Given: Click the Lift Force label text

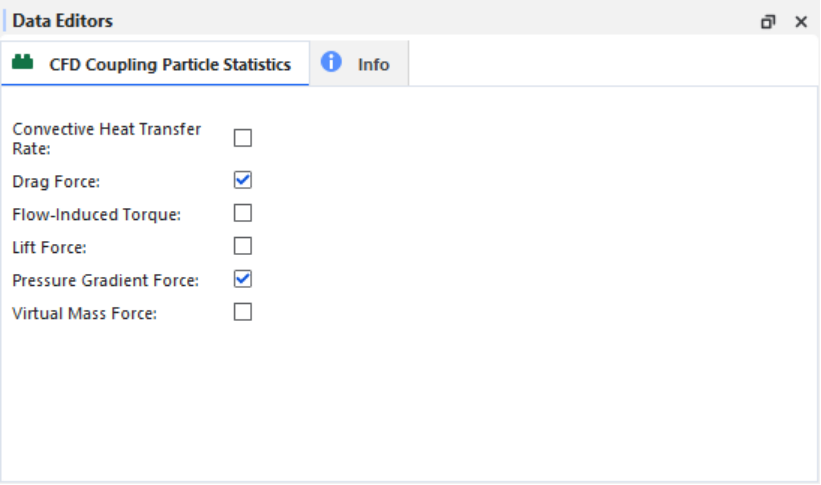Looking at the screenshot, I should coord(49,248).
